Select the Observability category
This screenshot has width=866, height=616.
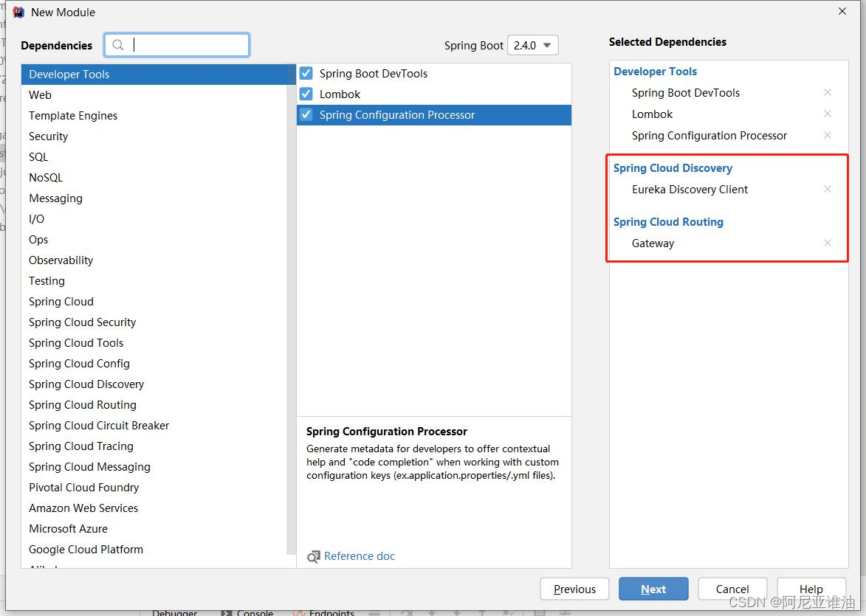[154, 260]
